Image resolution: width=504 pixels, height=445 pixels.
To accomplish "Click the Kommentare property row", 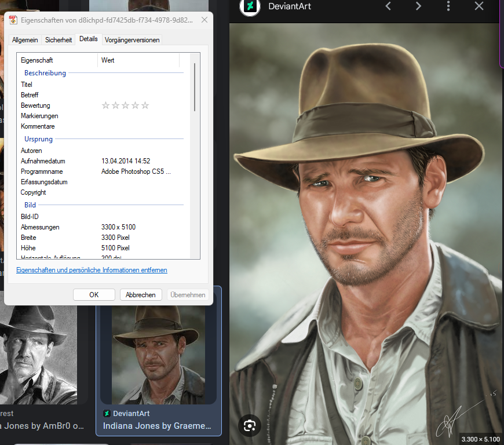I will 102,126.
